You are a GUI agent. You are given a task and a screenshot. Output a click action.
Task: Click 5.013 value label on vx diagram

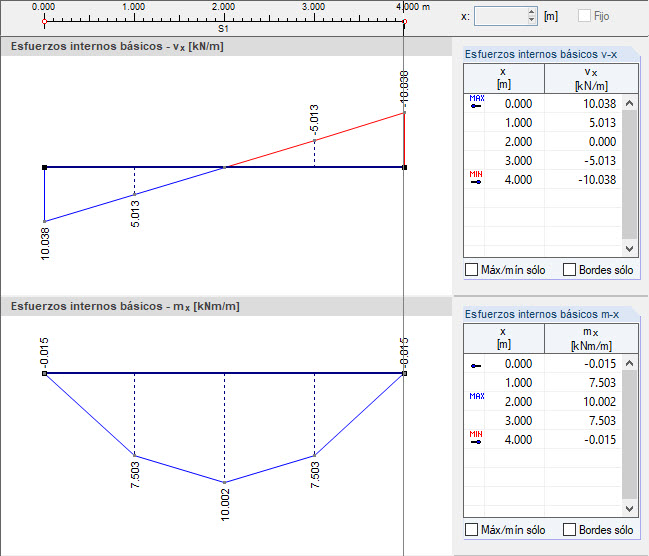point(135,214)
